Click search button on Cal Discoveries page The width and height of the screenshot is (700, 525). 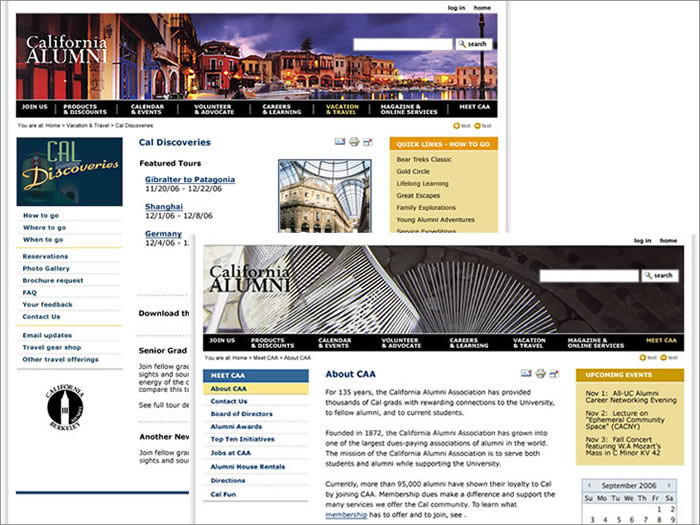[473, 44]
